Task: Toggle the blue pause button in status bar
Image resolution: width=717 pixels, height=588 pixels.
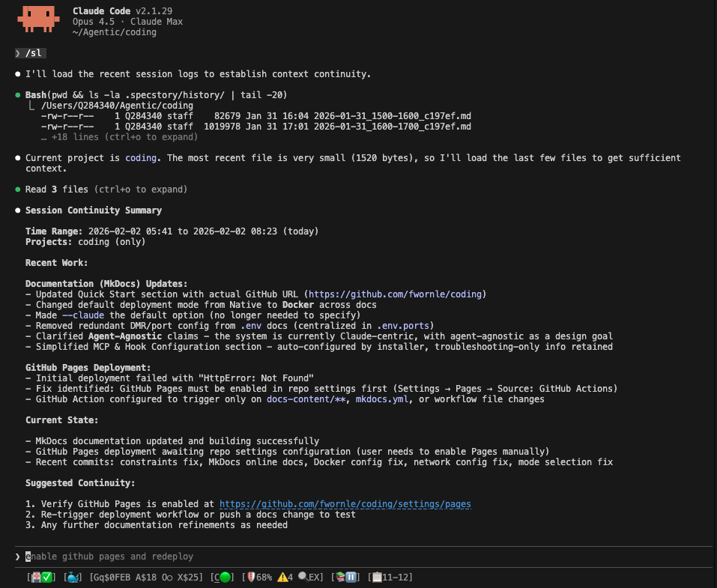Action: [x=351, y=577]
